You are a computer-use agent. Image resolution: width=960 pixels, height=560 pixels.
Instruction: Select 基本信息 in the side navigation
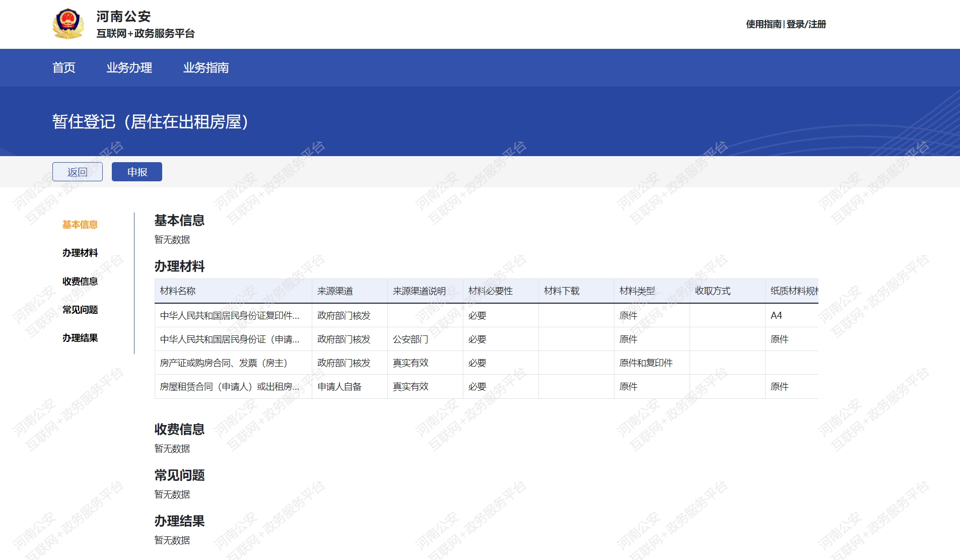pyautogui.click(x=80, y=225)
